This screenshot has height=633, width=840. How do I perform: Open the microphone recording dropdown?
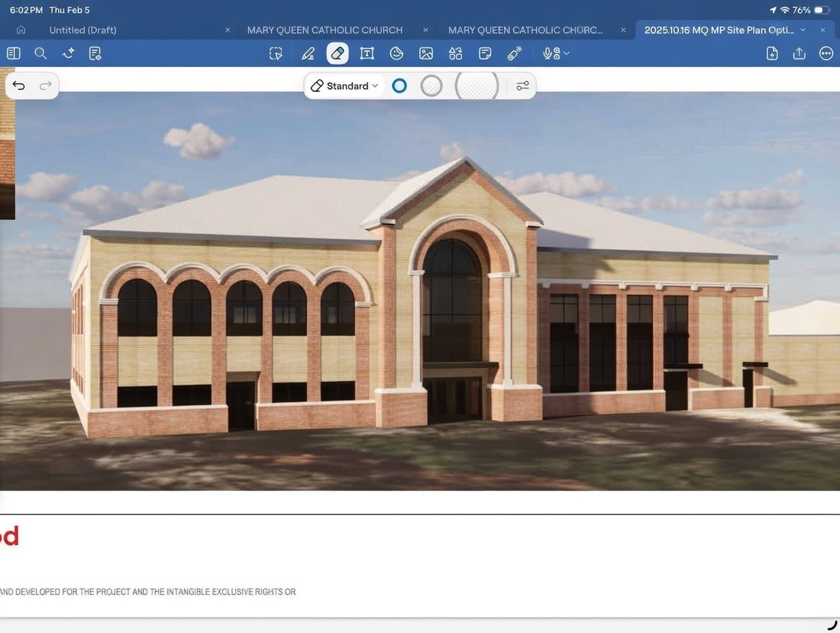[556, 53]
